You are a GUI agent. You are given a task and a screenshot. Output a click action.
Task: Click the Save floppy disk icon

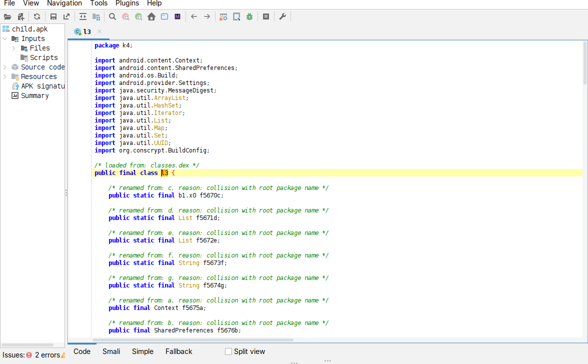(53, 16)
